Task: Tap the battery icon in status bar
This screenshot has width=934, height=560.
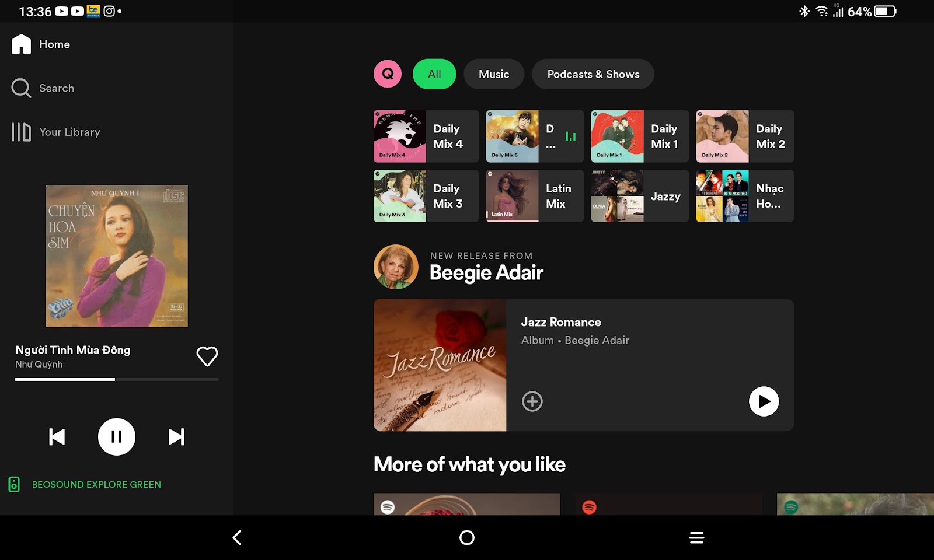Action: [x=885, y=11]
